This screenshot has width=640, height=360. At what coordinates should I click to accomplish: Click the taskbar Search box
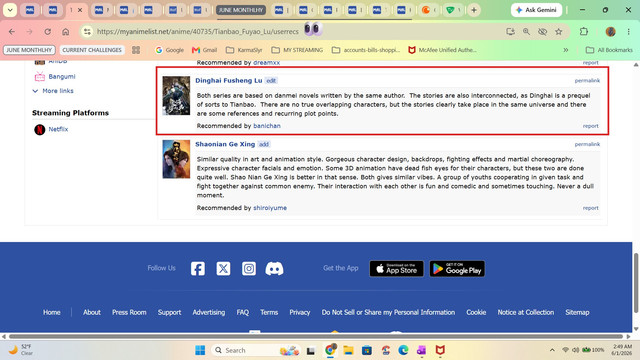coord(255,350)
